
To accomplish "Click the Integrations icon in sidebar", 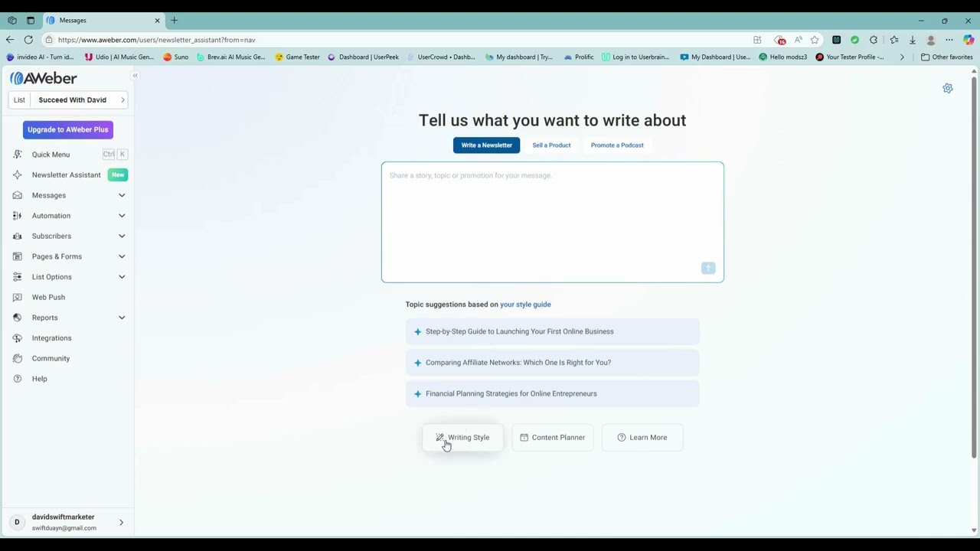I will tap(17, 338).
